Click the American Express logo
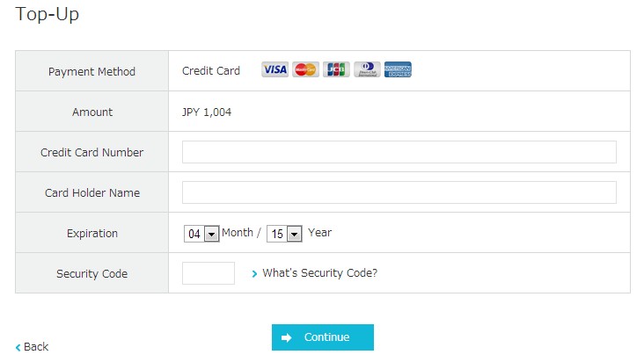Image resolution: width=644 pixels, height=362 pixels. point(398,70)
